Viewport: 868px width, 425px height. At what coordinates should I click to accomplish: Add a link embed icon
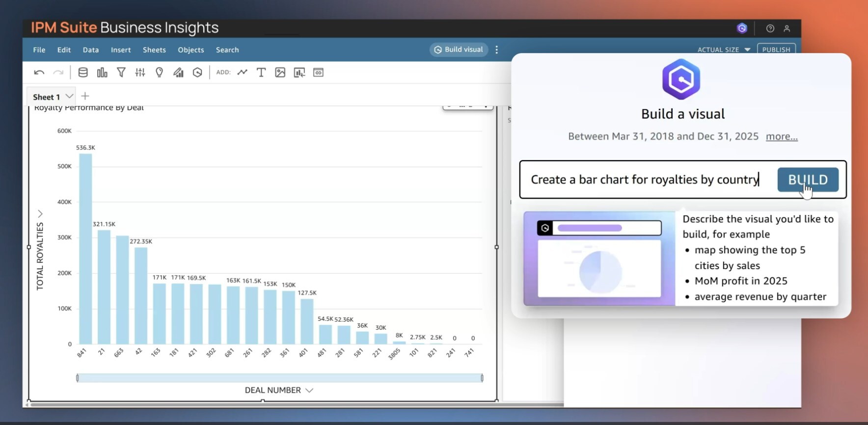[318, 73]
